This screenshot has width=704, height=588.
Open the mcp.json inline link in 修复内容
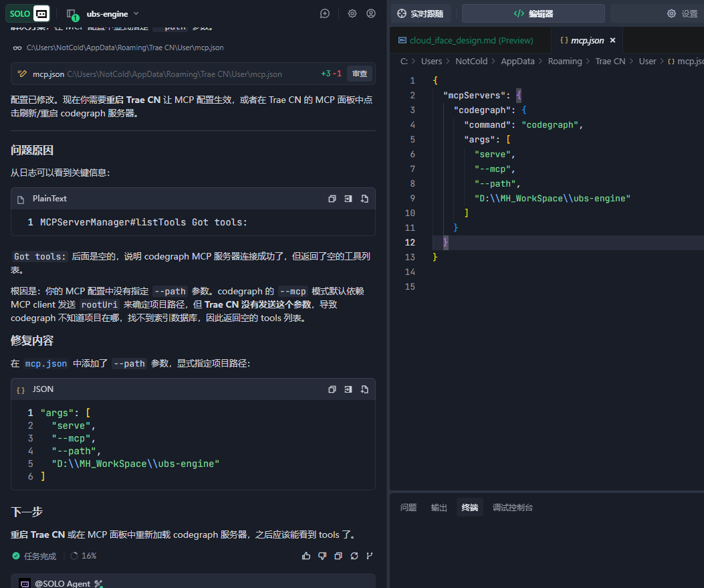pos(45,363)
